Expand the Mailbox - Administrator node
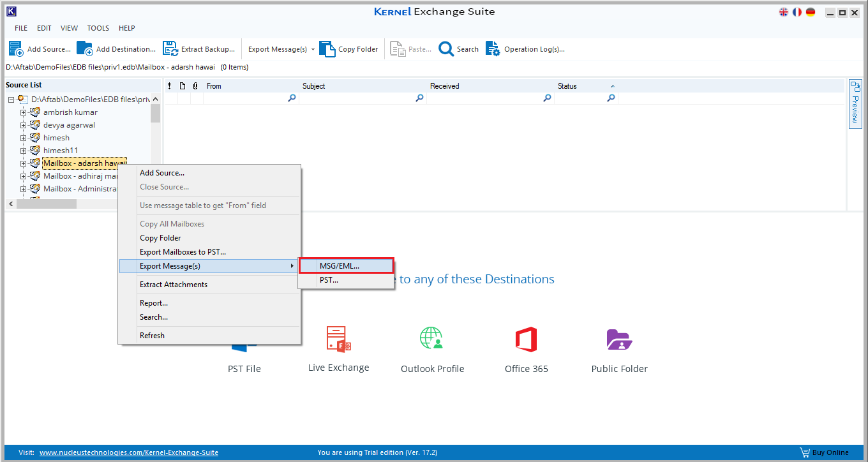 tap(24, 189)
